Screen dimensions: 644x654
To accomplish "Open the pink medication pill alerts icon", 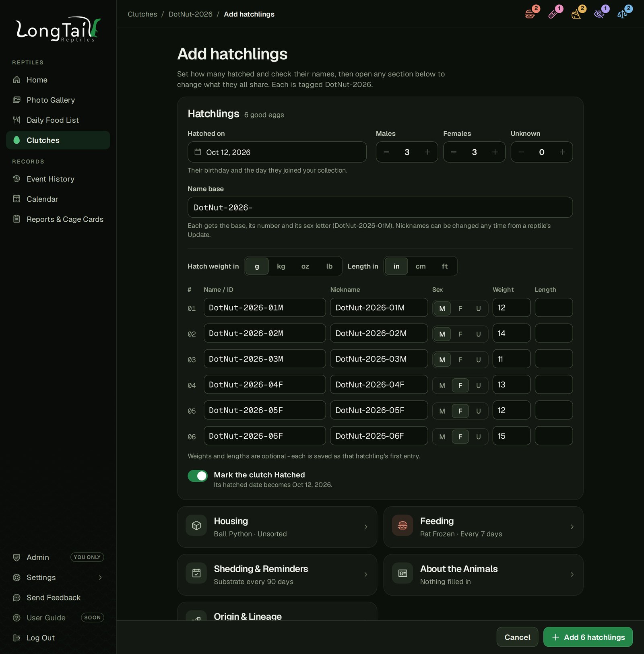I will point(553,14).
